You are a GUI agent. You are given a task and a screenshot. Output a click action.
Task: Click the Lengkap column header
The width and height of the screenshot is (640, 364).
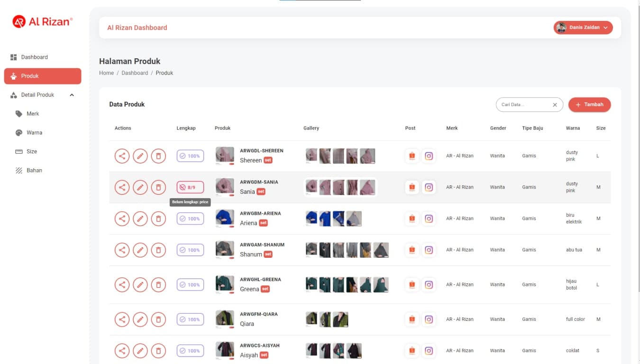click(186, 128)
